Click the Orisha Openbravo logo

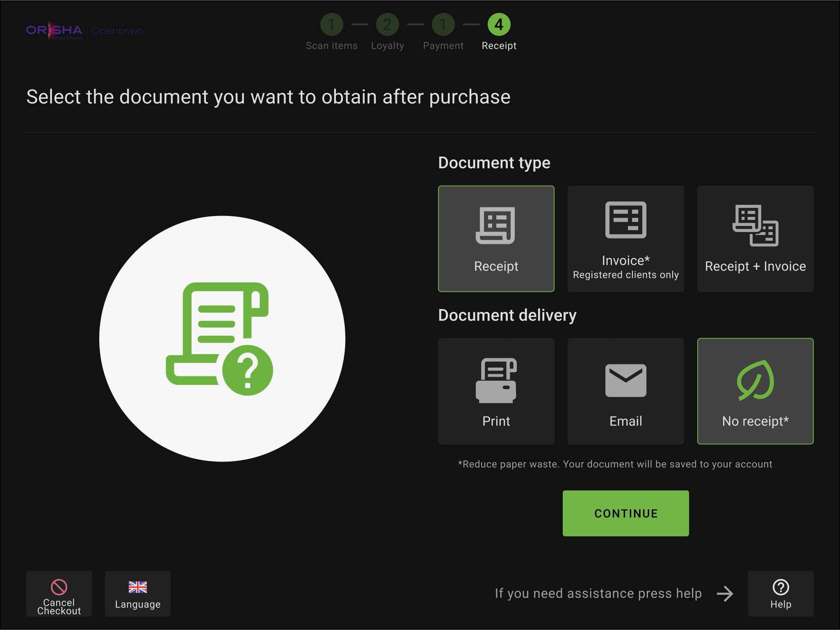84,31
